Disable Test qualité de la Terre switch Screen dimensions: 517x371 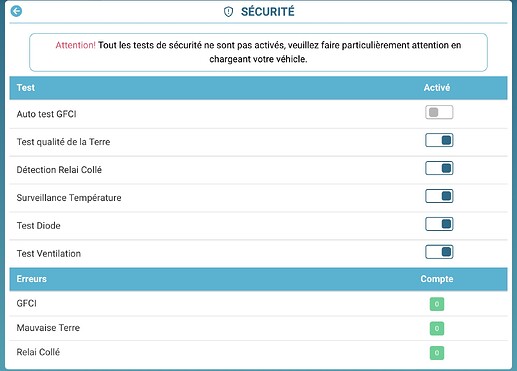coord(439,140)
